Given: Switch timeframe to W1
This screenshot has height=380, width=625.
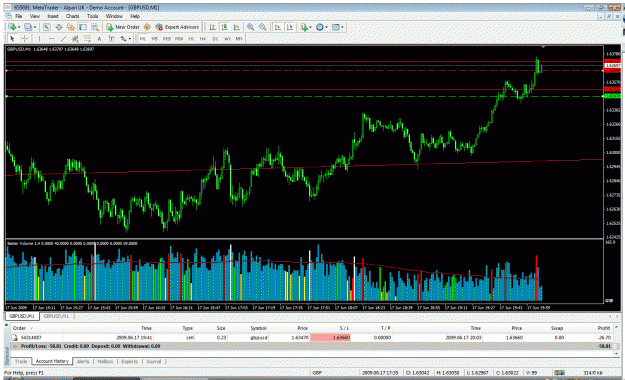Looking at the screenshot, I should (227, 39).
